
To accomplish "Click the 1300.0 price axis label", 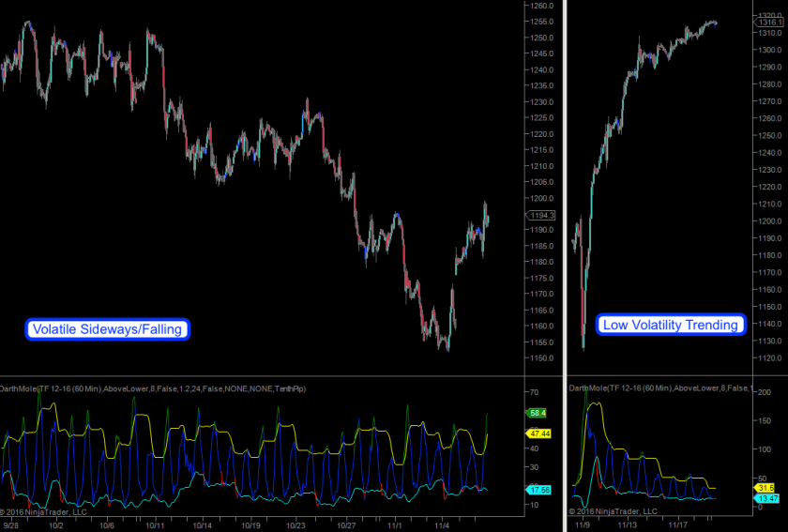I will click(770, 51).
